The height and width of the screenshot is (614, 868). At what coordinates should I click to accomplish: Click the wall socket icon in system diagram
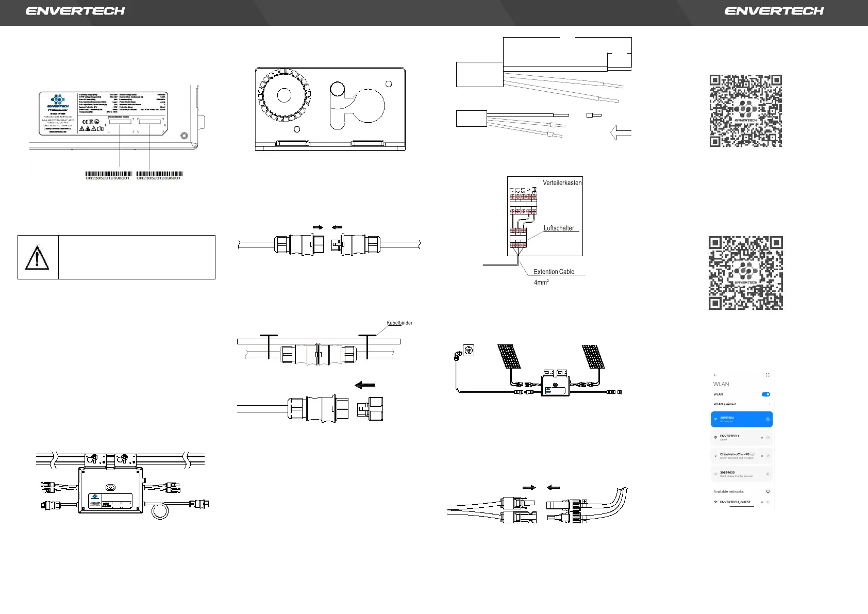point(469,351)
